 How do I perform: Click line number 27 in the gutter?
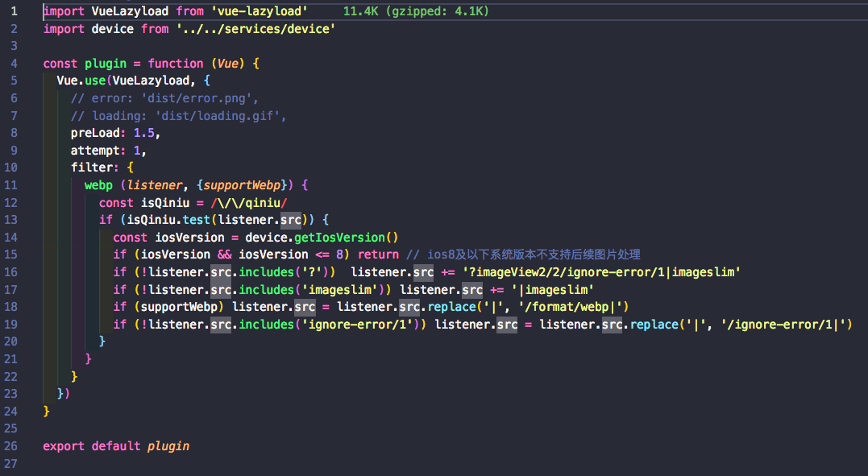[10, 463]
